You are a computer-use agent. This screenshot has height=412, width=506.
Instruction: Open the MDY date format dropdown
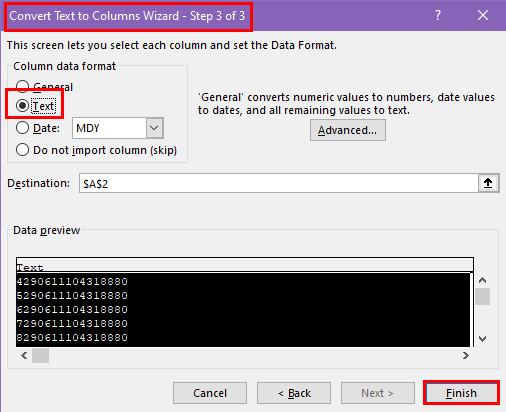click(154, 128)
